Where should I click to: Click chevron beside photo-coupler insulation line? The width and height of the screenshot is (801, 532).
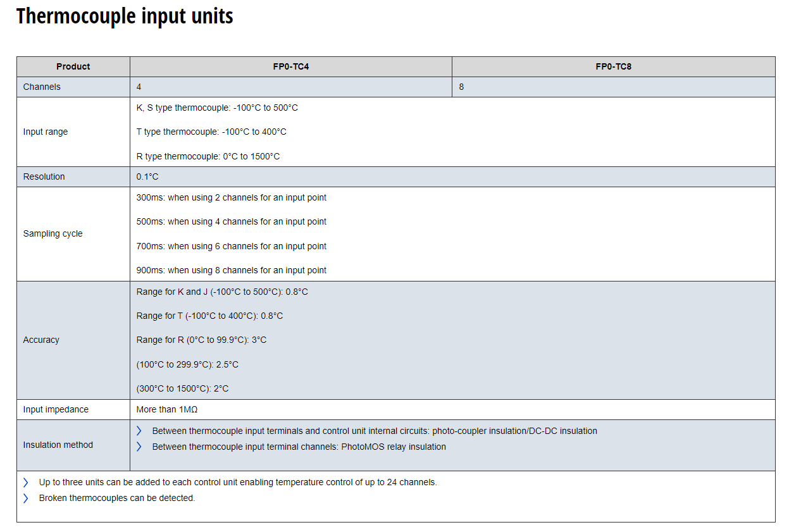point(139,431)
